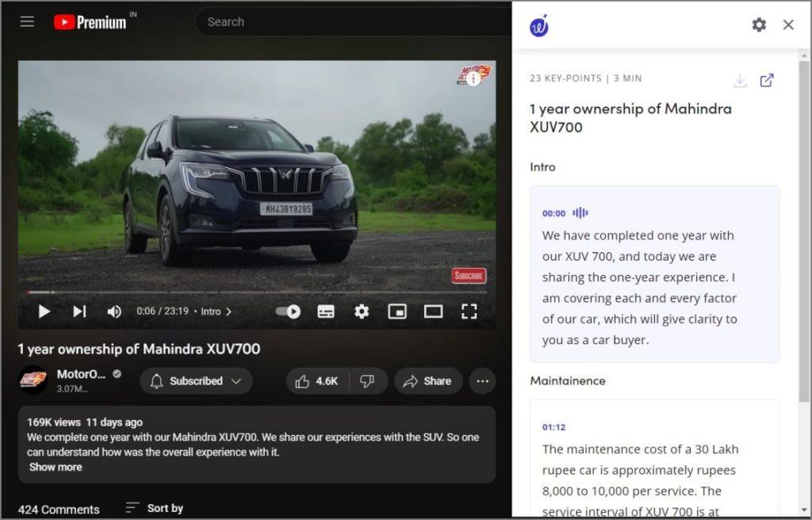Screen dimensions: 812x520
Task: Play the audio waveform for Intro note
Action: [x=580, y=212]
